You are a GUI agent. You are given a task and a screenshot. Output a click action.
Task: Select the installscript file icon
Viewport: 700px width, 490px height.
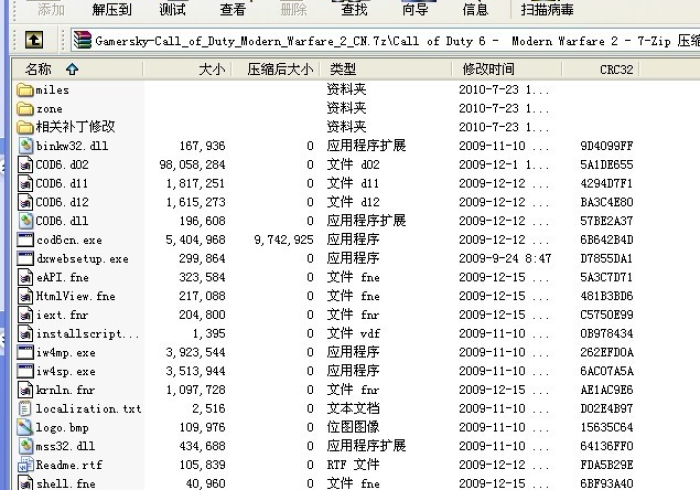25,333
